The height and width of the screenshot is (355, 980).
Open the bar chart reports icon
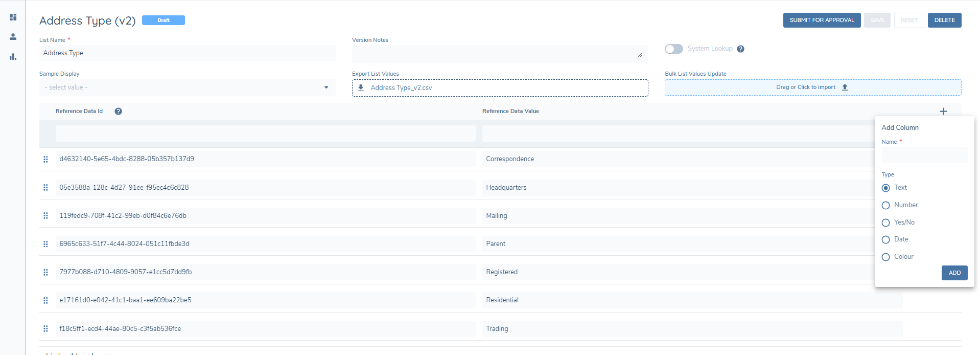click(13, 57)
